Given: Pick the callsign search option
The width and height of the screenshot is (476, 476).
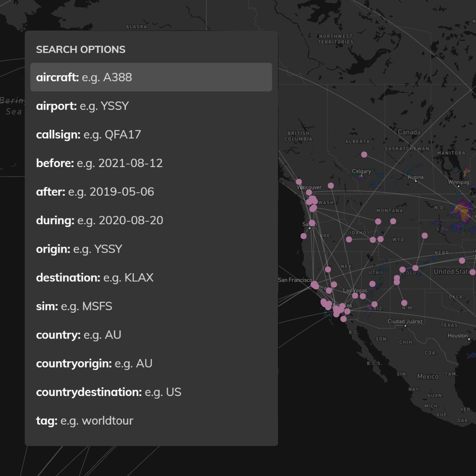Looking at the screenshot, I should click(151, 134).
